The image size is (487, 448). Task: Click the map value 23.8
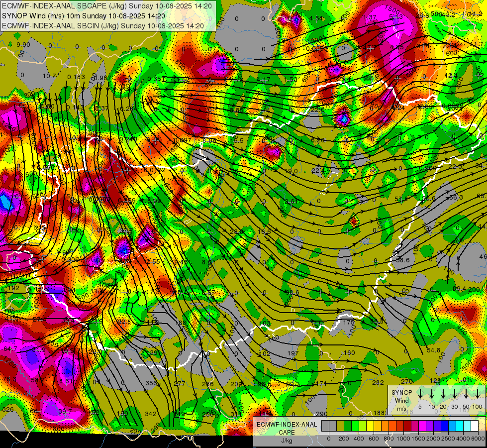(x=237, y=231)
